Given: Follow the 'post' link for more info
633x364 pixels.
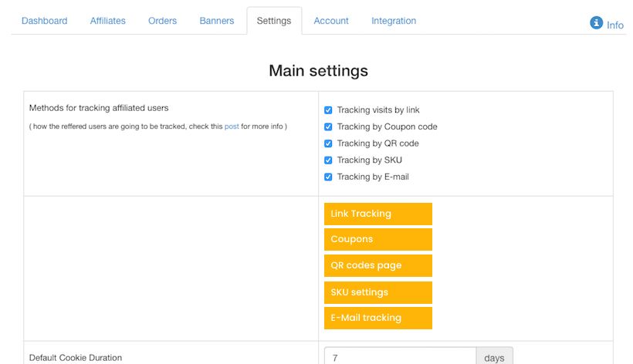Looking at the screenshot, I should [x=232, y=126].
